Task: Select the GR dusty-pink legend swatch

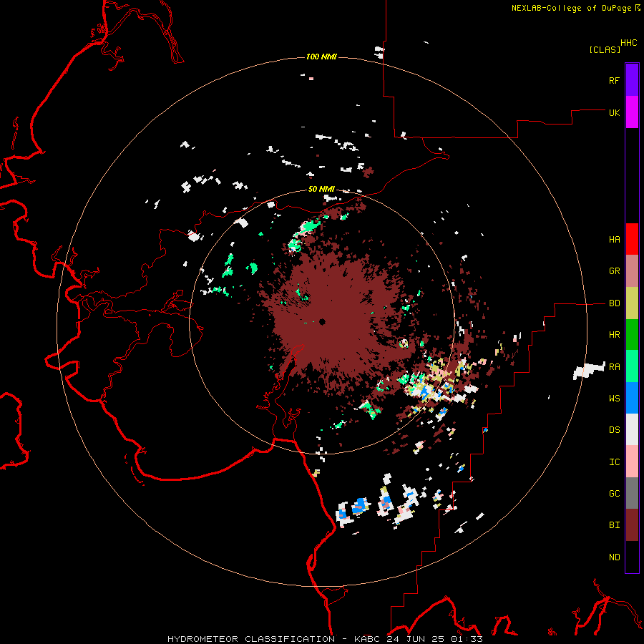Action: pyautogui.click(x=632, y=271)
